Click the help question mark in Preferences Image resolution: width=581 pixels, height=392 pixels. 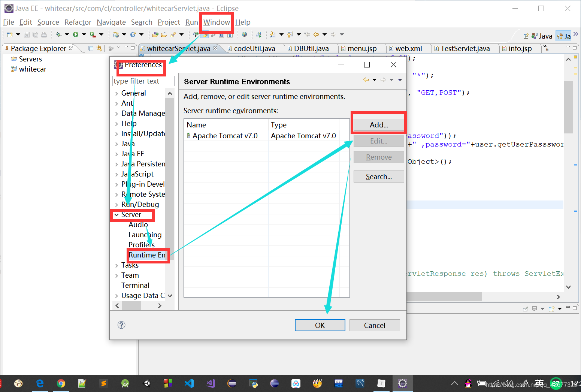(x=121, y=325)
